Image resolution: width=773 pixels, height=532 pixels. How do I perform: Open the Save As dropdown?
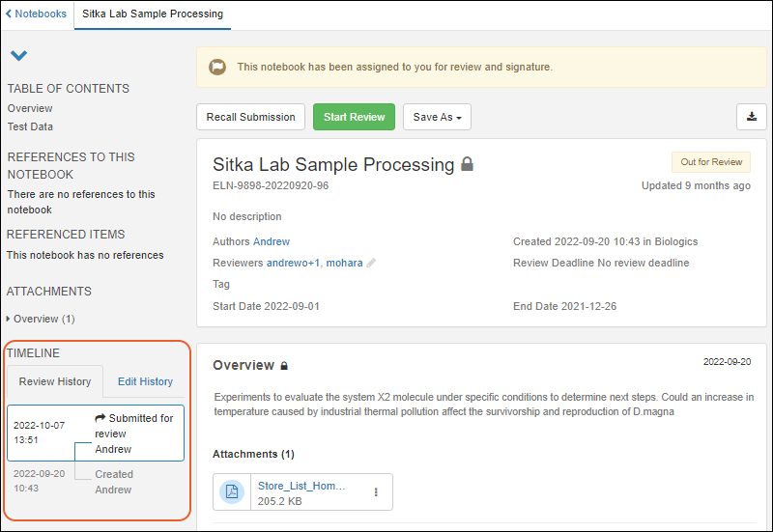point(437,117)
